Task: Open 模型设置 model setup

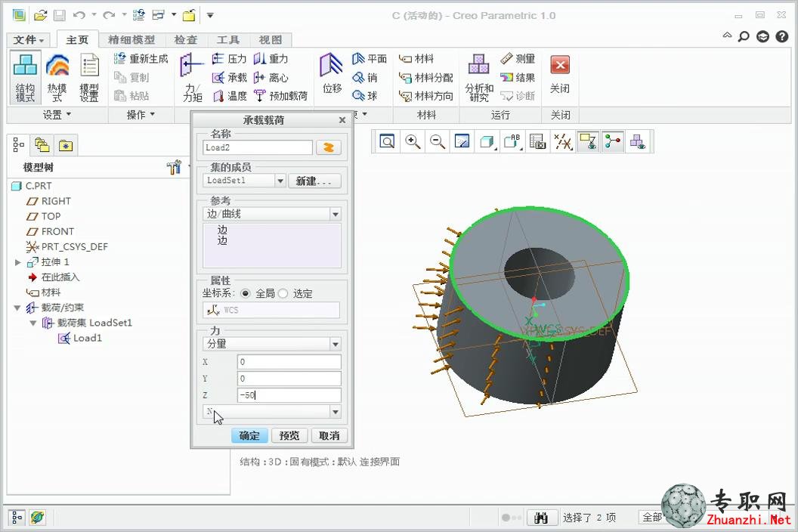Action: [90, 77]
